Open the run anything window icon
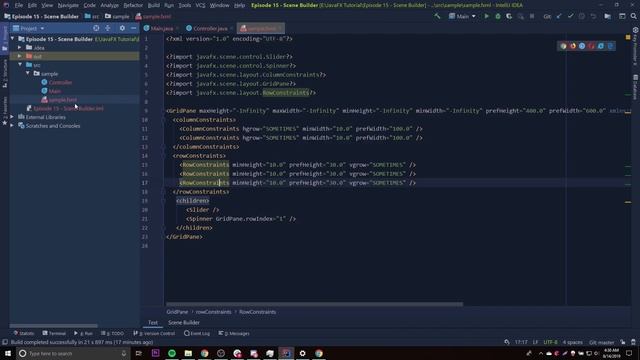Screen dimensions: 640x360 (622, 16)
